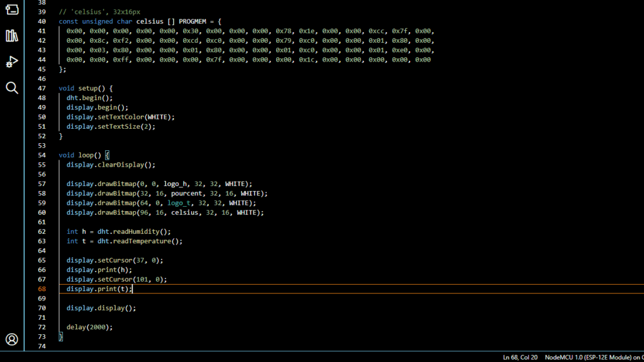Viewport: 644px width, 362px height.
Task: Click 'display.print(t);' on the highlighted line
Action: point(99,289)
